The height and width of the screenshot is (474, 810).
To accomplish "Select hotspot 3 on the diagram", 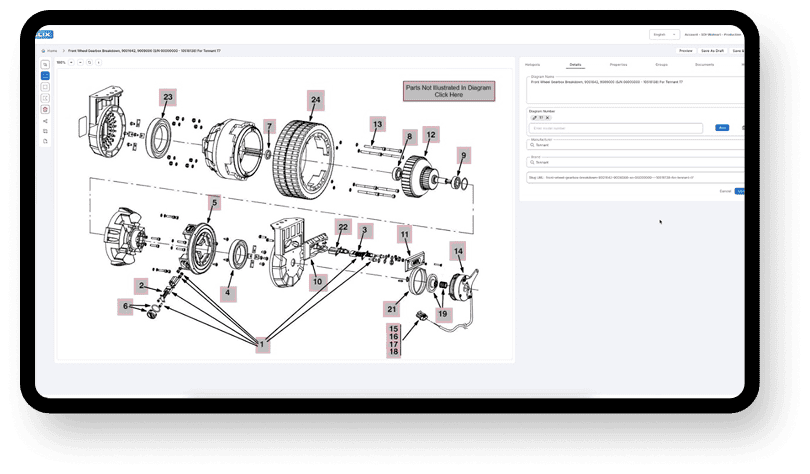I will point(365,230).
